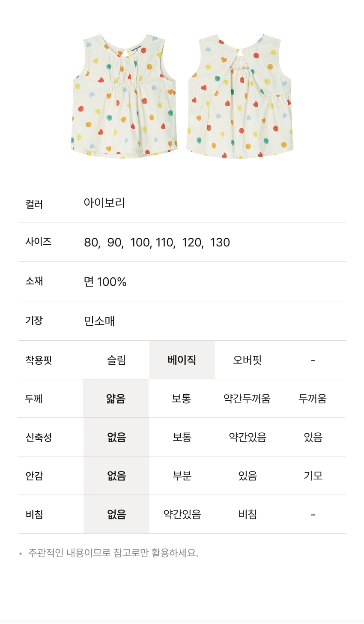Select the 부분 lining option
Screen dimensions: 364x624
[x=182, y=476]
